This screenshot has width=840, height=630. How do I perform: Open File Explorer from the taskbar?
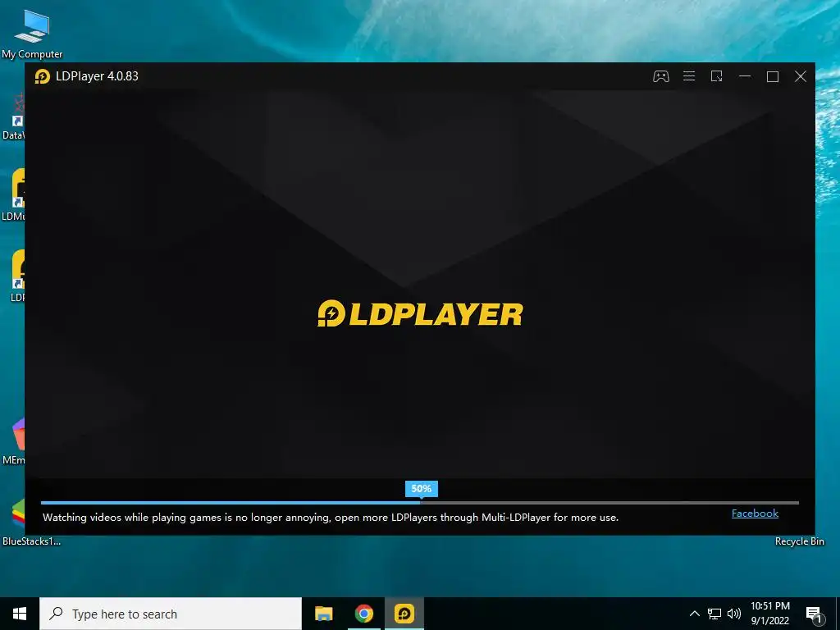[x=323, y=614]
